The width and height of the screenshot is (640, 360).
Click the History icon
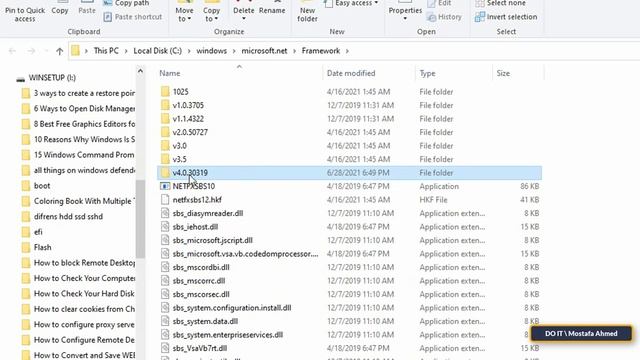coord(431,17)
